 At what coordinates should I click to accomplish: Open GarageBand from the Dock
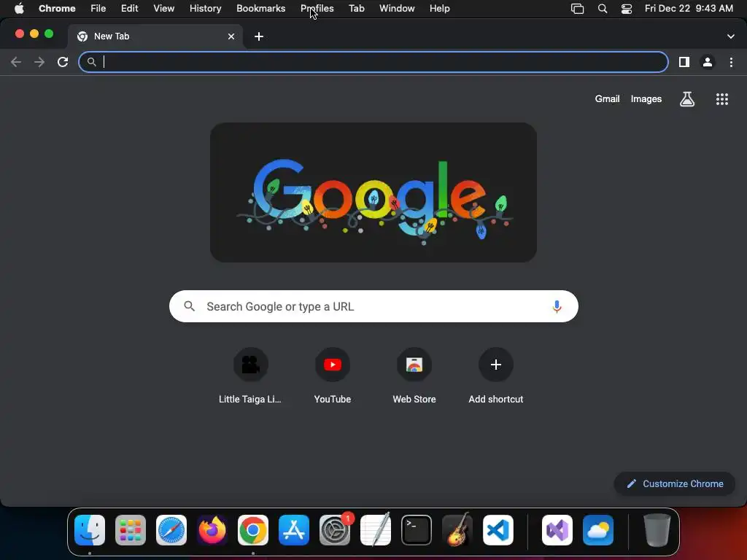pos(457,530)
